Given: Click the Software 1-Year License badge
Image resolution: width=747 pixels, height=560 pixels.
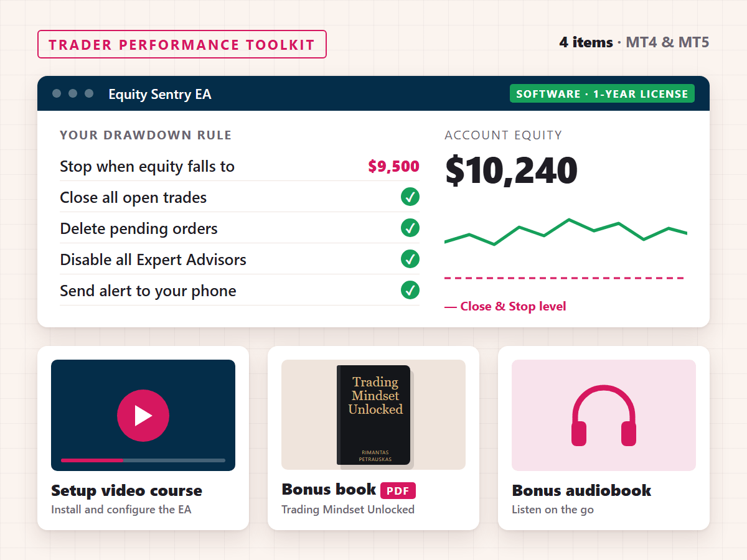Looking at the screenshot, I should 602,94.
